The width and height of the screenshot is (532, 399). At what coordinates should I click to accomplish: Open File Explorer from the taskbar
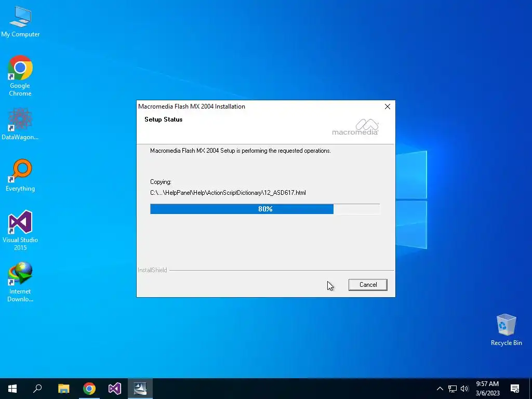click(63, 389)
